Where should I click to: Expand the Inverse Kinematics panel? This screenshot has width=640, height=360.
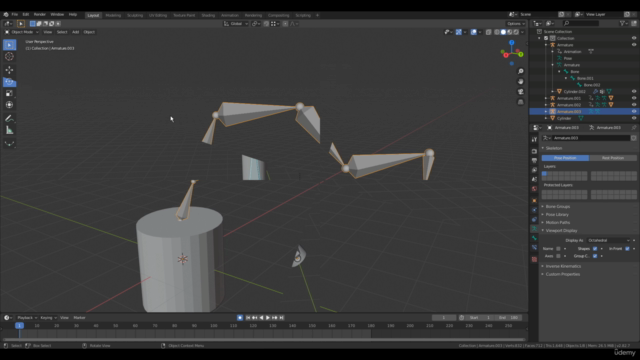pos(563,266)
